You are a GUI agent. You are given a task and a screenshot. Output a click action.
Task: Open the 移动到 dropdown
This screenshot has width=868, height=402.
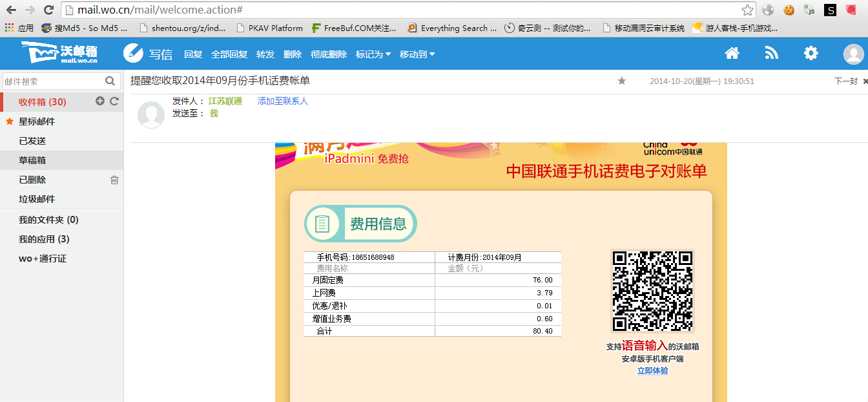[417, 54]
